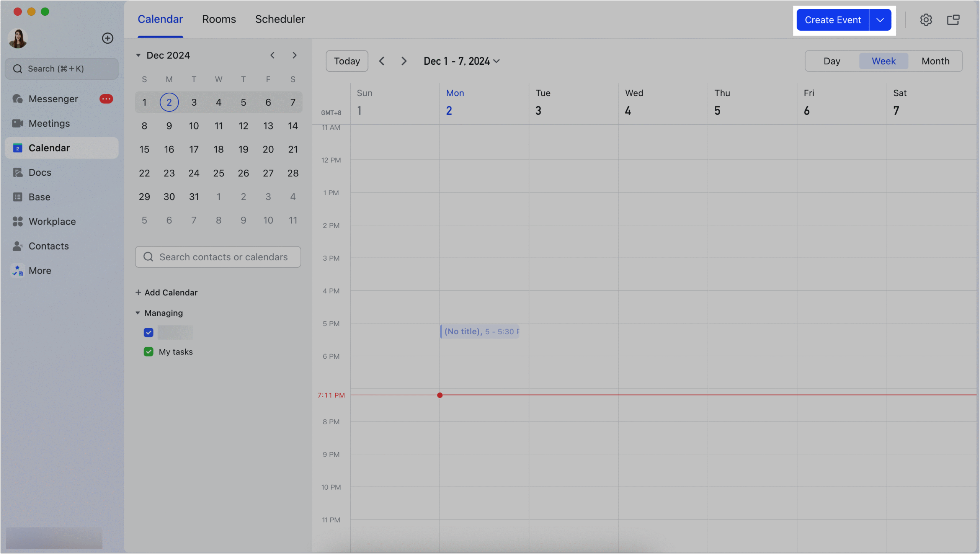Open Meetings in the sidebar

pos(61,123)
